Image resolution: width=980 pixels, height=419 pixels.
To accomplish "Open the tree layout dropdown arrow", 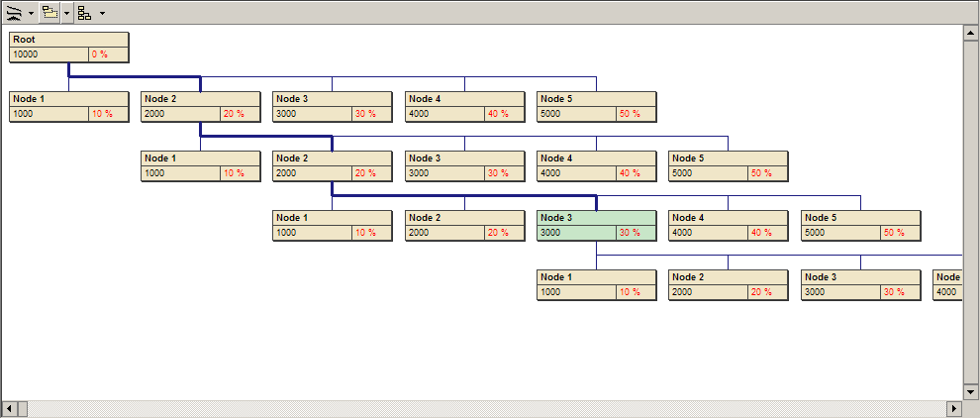I will click(101, 13).
